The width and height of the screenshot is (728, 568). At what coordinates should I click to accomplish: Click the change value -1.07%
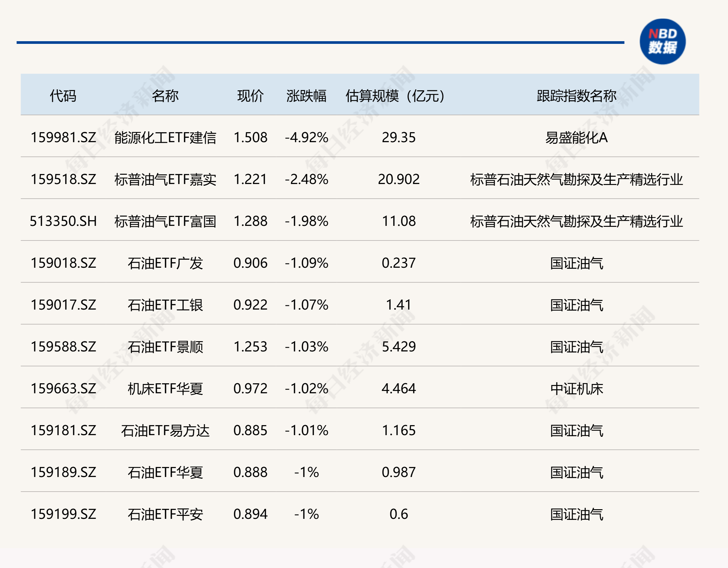coord(307,305)
